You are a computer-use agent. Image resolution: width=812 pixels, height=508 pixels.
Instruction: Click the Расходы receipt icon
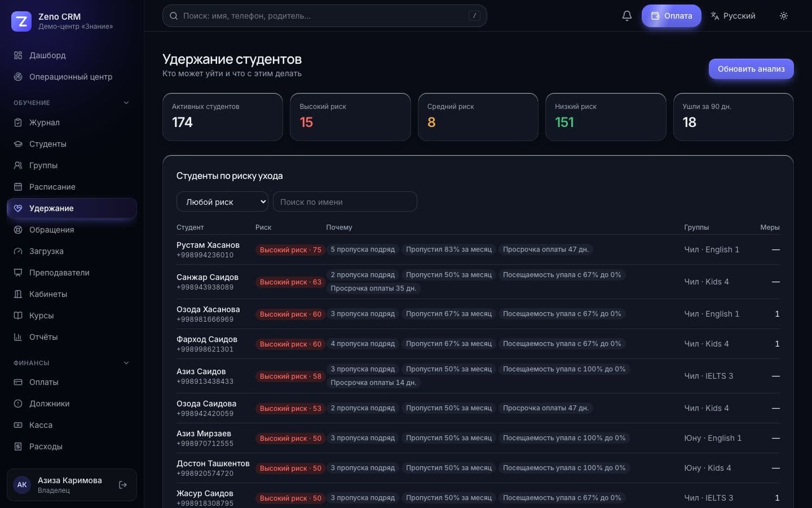[x=18, y=446]
